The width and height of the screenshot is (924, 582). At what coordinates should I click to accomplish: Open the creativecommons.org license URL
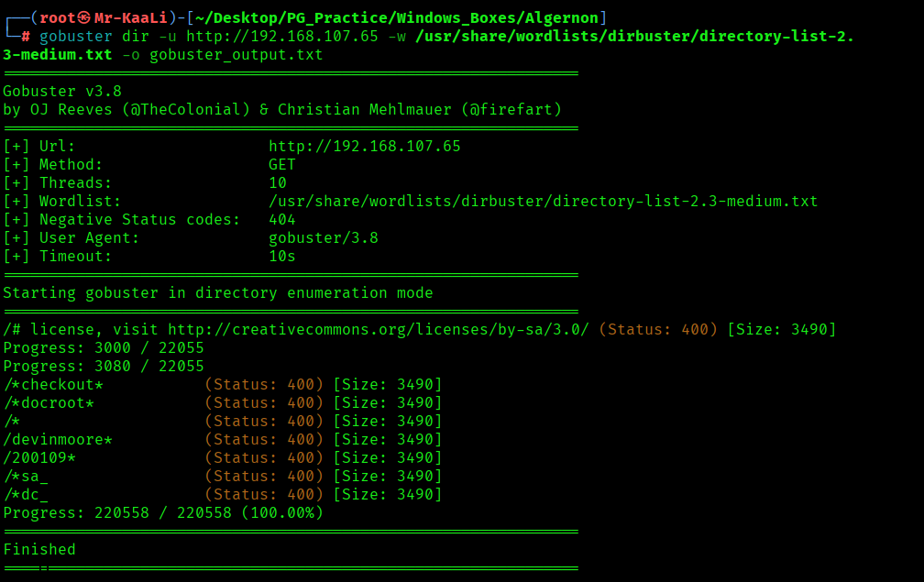click(x=379, y=330)
